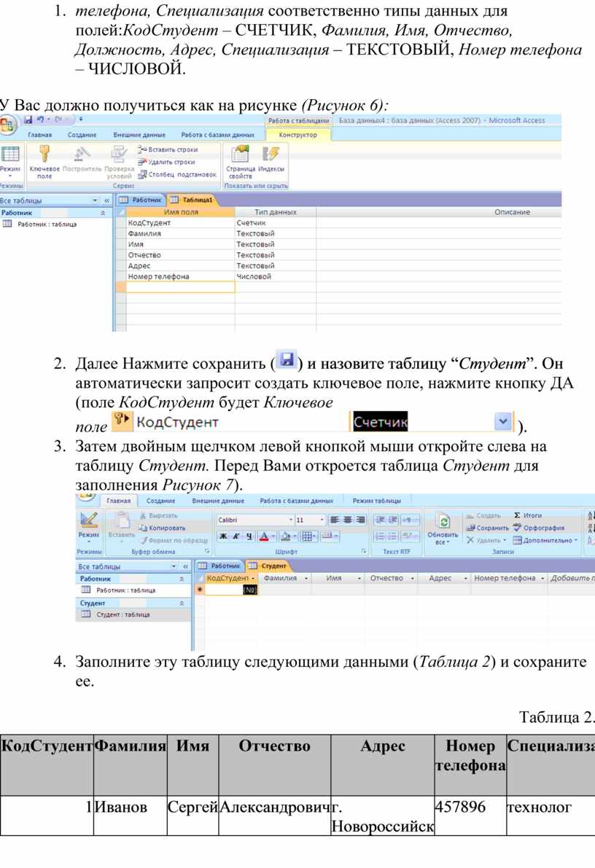Toggle align left button in Figure 7 ribbon

click(x=335, y=520)
